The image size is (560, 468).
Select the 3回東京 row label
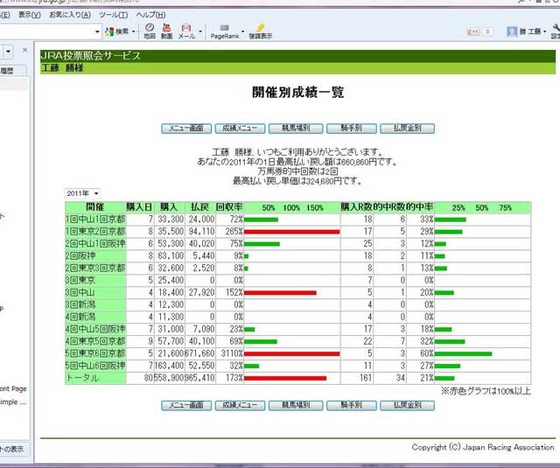pyautogui.click(x=95, y=280)
